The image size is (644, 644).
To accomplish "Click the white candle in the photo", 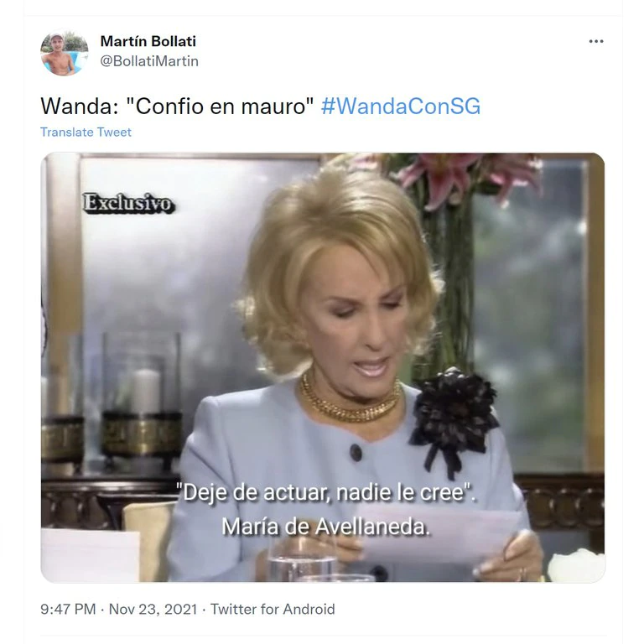I will pos(145,392).
